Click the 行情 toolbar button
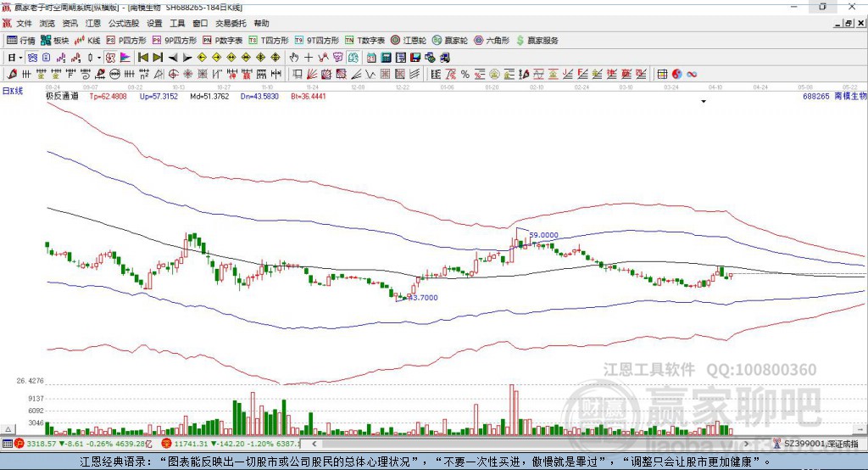 click(x=21, y=41)
